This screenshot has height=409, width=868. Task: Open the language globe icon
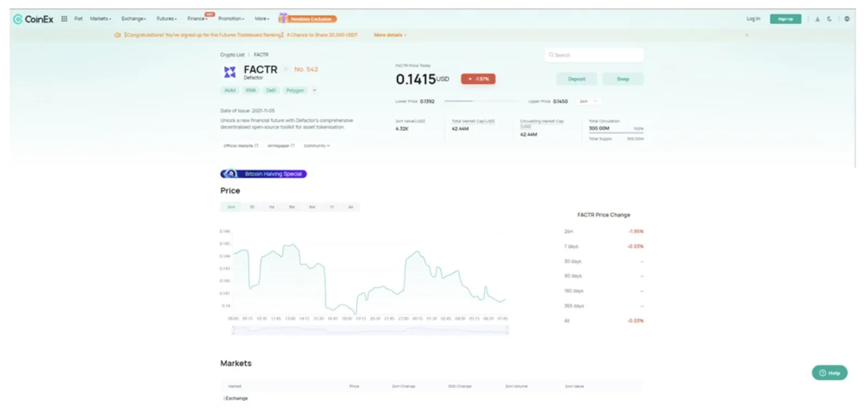[x=847, y=19]
